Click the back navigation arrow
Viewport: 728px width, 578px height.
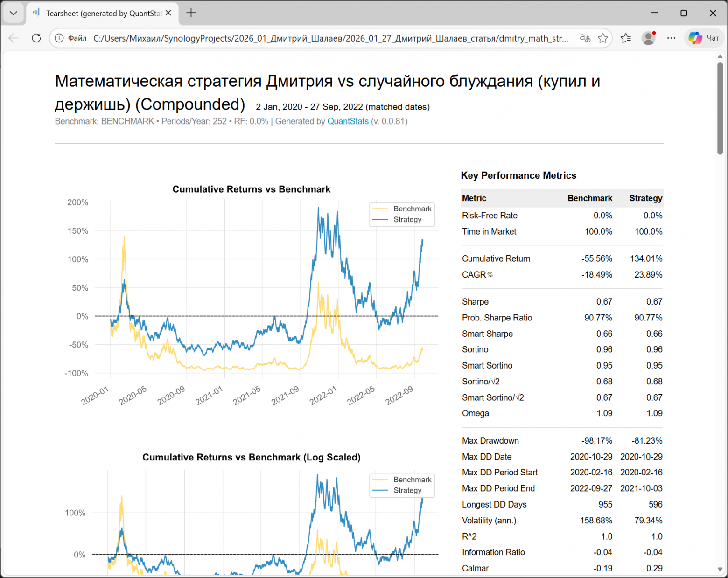coord(13,38)
